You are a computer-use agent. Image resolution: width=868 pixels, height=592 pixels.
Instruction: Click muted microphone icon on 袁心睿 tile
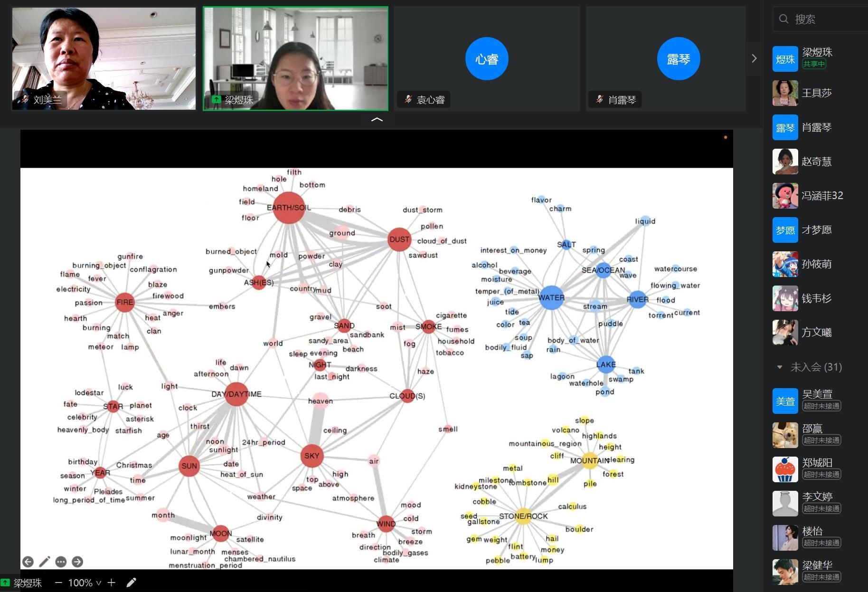(x=408, y=99)
